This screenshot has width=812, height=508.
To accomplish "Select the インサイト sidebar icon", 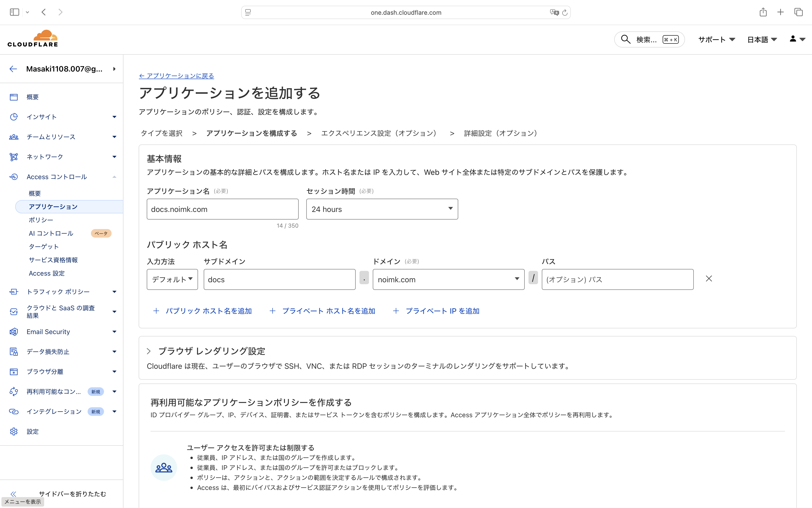I will [x=14, y=117].
